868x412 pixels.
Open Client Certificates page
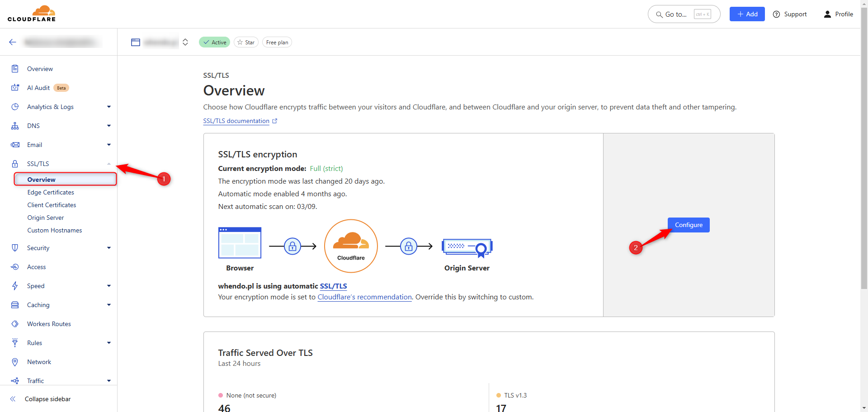click(52, 205)
